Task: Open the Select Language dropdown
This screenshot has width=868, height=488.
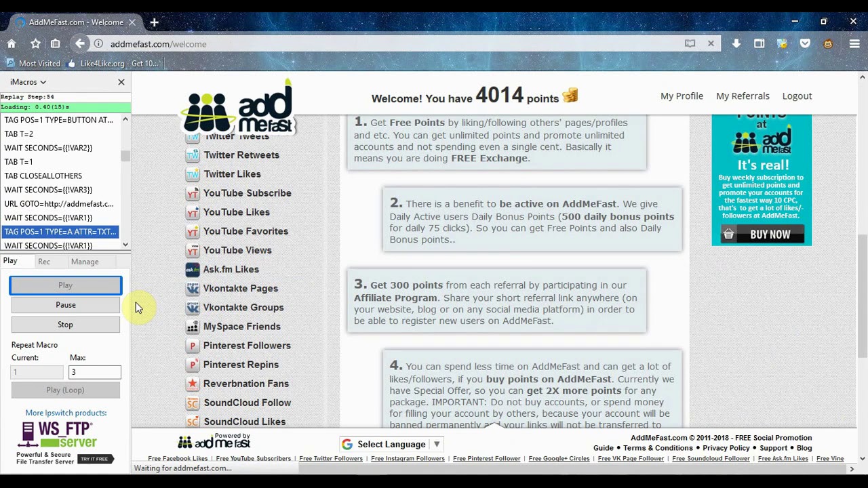Action: (391, 445)
